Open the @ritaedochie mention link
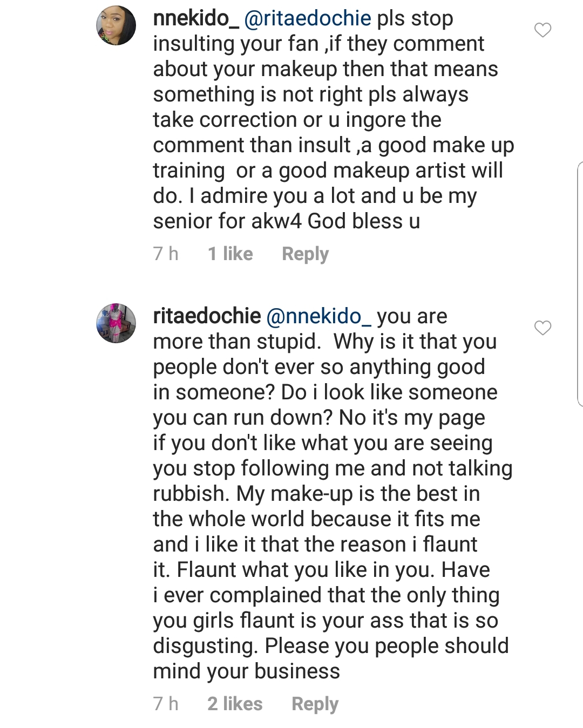This screenshot has height=728, width=583. [308, 18]
